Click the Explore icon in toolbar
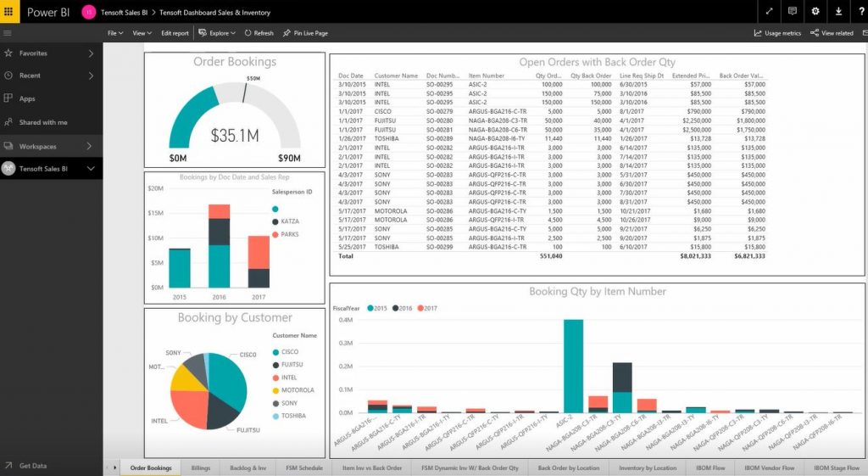This screenshot has height=476, width=868. click(203, 33)
